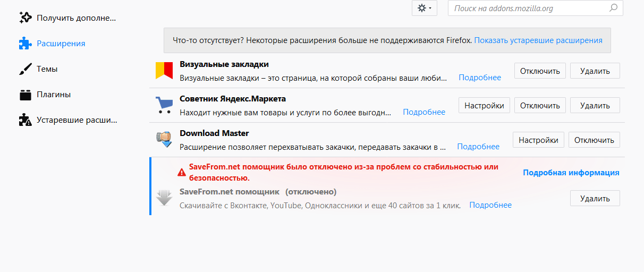Click the puzzle piece Extensions icon

tap(25, 43)
